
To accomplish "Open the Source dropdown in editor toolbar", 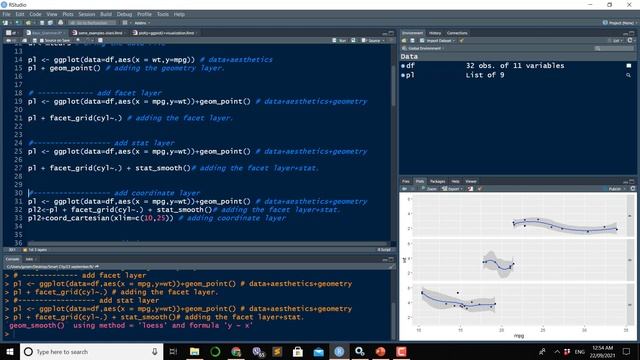I will pyautogui.click(x=373, y=40).
